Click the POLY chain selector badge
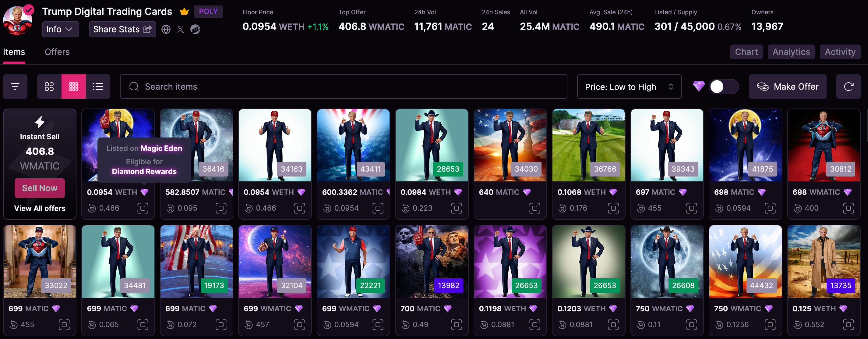Image resolution: width=868 pixels, height=339 pixels. point(208,12)
